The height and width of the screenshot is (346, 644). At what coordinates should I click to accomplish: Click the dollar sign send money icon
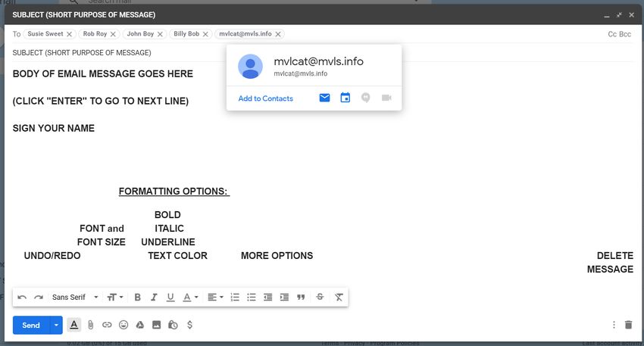click(189, 325)
